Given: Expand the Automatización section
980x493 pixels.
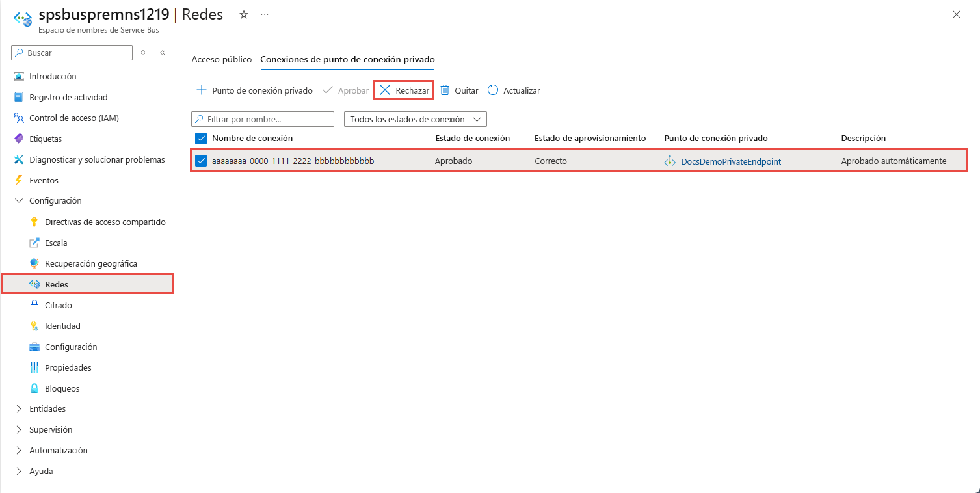Looking at the screenshot, I should [x=19, y=450].
